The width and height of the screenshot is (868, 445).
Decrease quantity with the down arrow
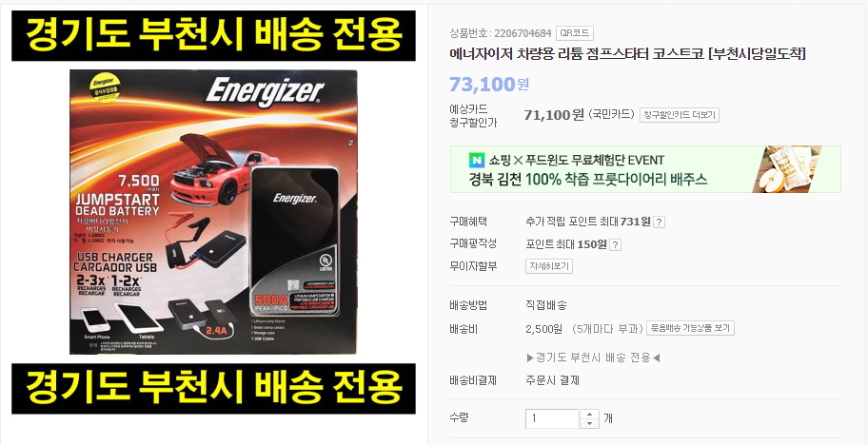point(589,423)
